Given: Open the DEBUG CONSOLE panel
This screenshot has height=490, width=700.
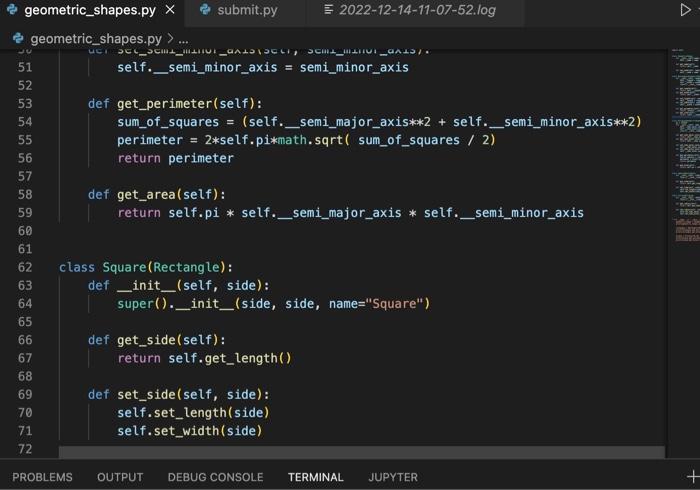Looking at the screenshot, I should (x=215, y=477).
